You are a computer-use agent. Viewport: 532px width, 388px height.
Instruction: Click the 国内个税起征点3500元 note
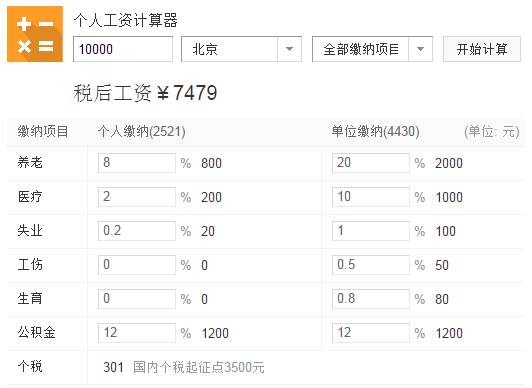tap(199, 367)
